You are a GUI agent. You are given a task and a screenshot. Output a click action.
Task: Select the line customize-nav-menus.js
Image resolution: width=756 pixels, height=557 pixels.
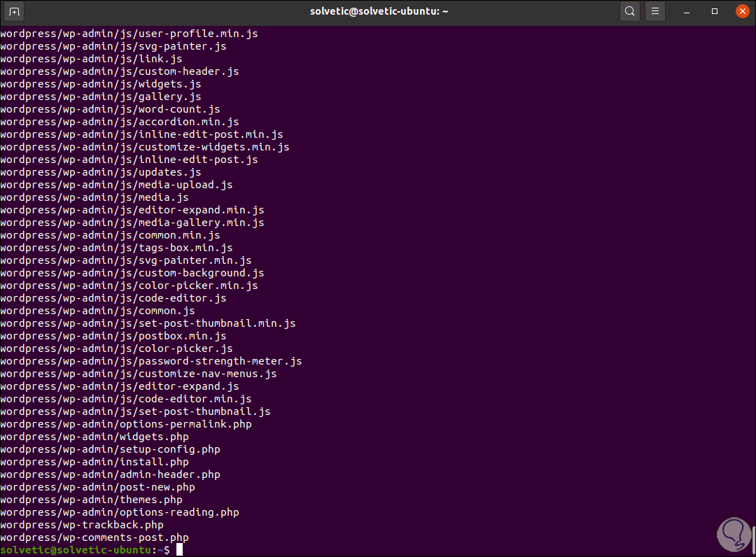139,374
